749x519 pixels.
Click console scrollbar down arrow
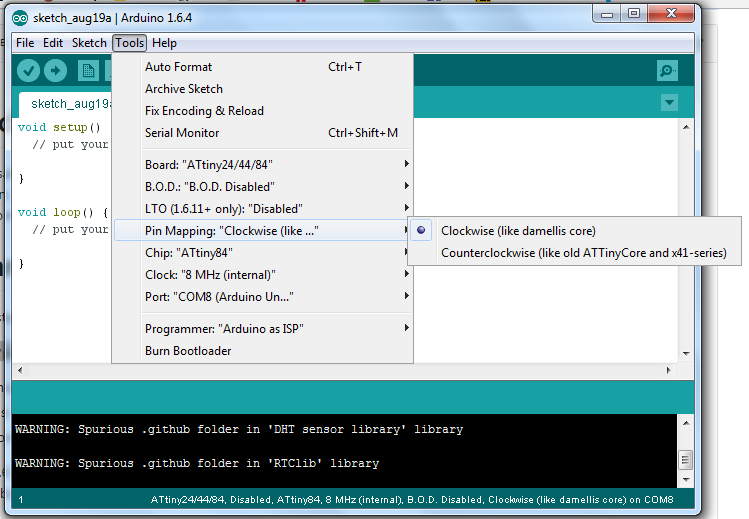tap(686, 479)
